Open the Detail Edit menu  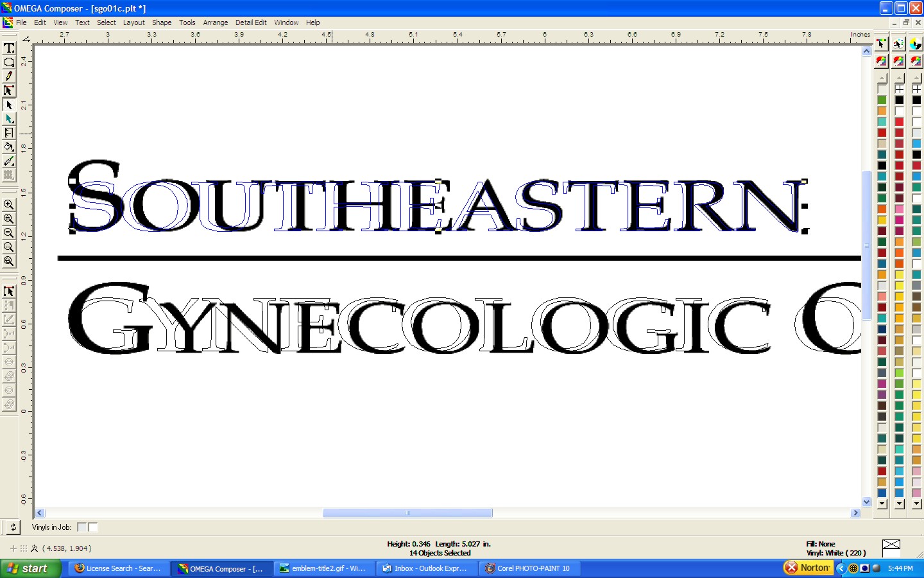tap(251, 22)
